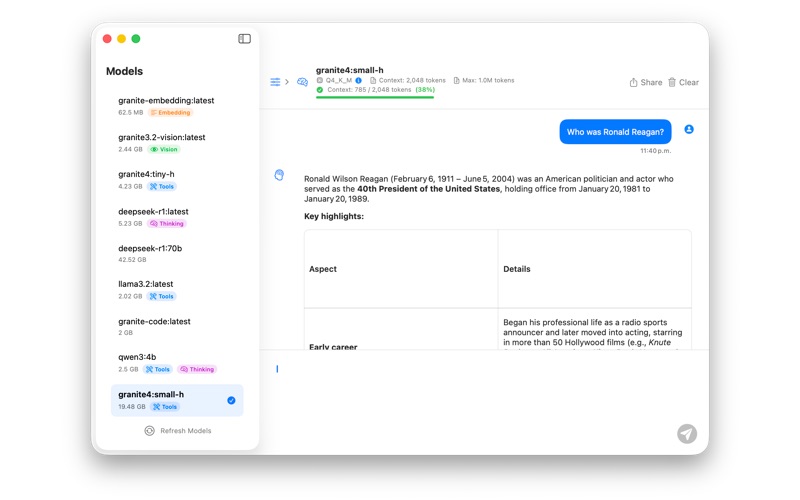Screen dimensions: 800x500
Task: Clear the chat history
Action: [683, 82]
